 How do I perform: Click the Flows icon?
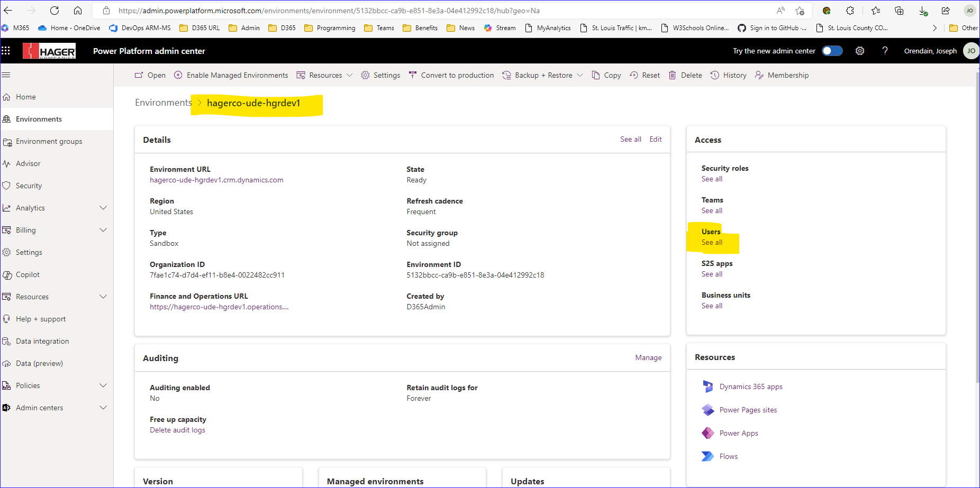707,456
